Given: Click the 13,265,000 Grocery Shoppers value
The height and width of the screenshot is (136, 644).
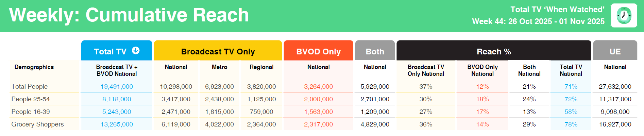Looking at the screenshot, I should pos(117,124).
